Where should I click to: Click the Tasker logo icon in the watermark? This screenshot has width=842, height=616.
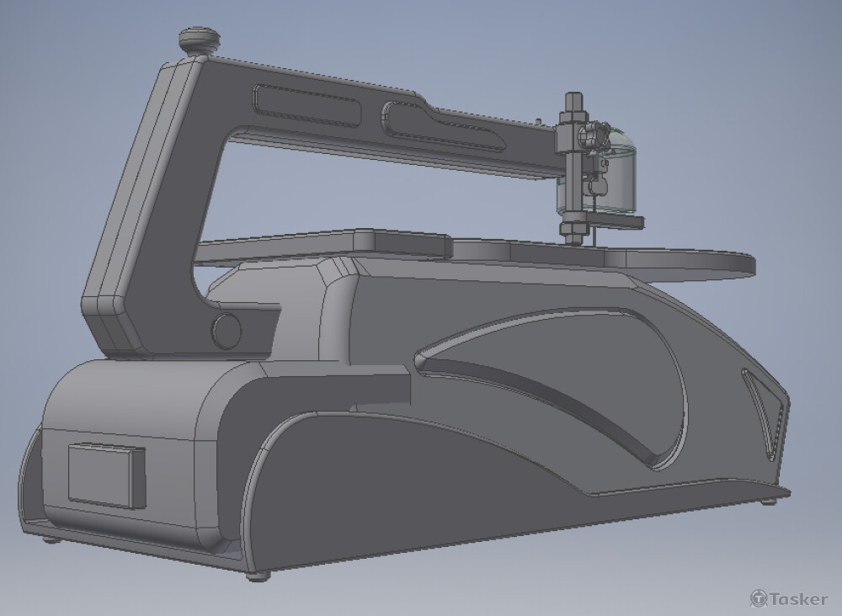(759, 598)
